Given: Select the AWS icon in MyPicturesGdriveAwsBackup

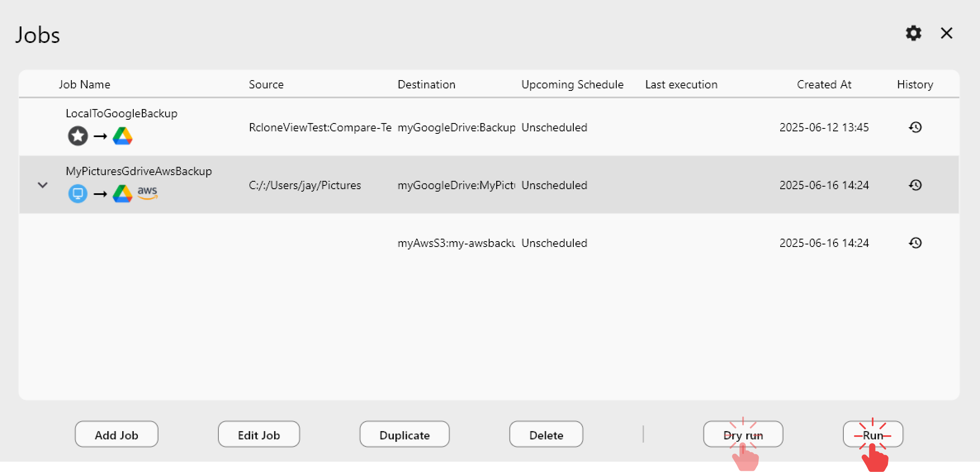Looking at the screenshot, I should pyautogui.click(x=147, y=193).
